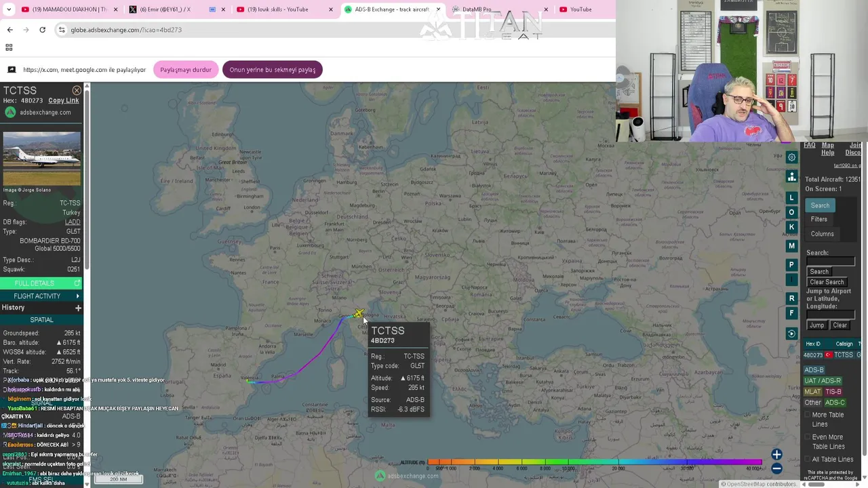Image resolution: width=868 pixels, height=488 pixels.
Task: Toggle the UAT / ADS-R source legend
Action: (x=823, y=381)
